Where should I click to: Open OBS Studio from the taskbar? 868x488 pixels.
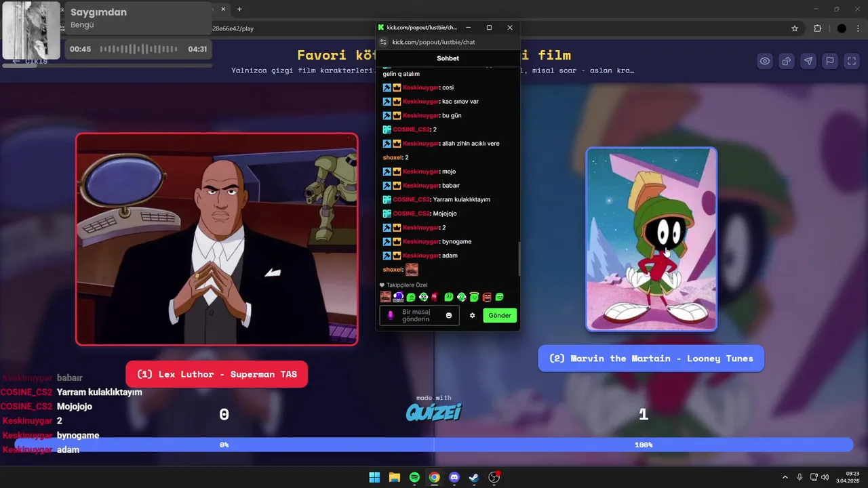pos(494,477)
